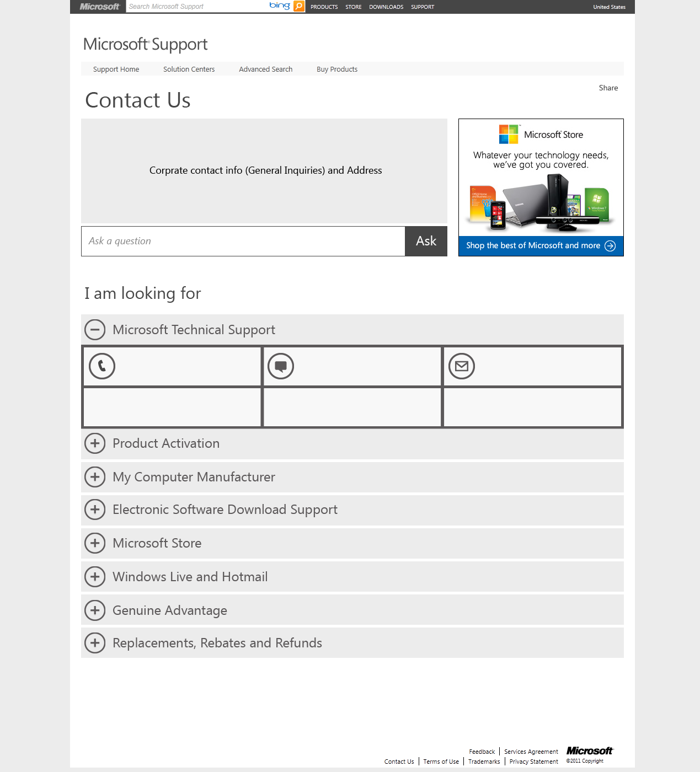Click Corporate contact info and Address text
Viewport: 700px width, 772px height.
265,170
